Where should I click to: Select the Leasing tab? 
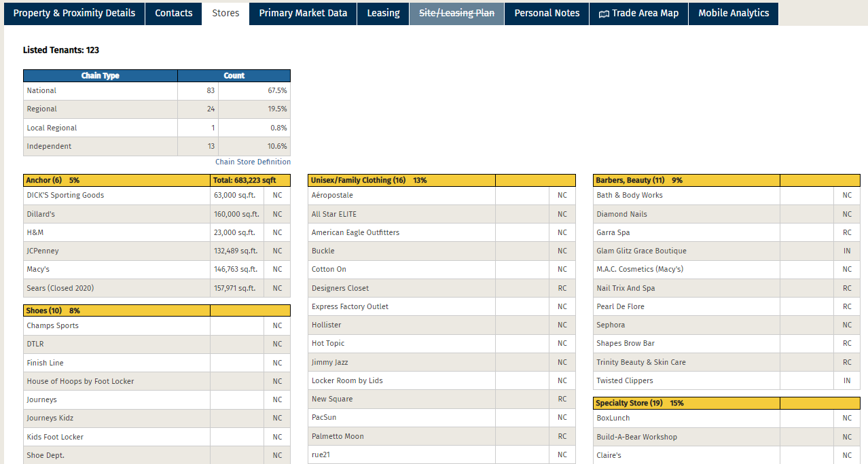[x=382, y=13]
